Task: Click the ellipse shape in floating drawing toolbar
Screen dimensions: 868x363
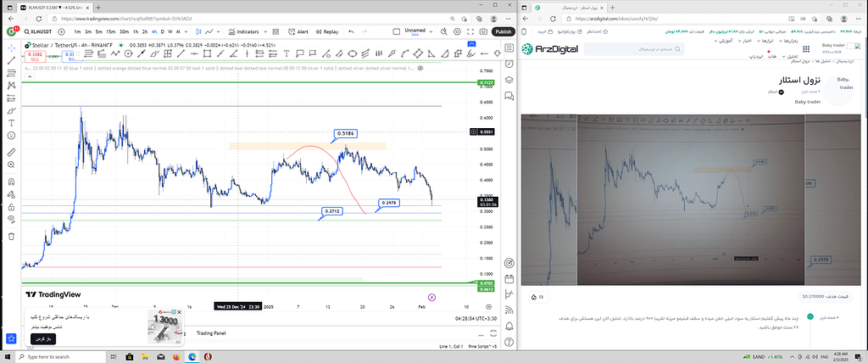Action: click(353, 53)
